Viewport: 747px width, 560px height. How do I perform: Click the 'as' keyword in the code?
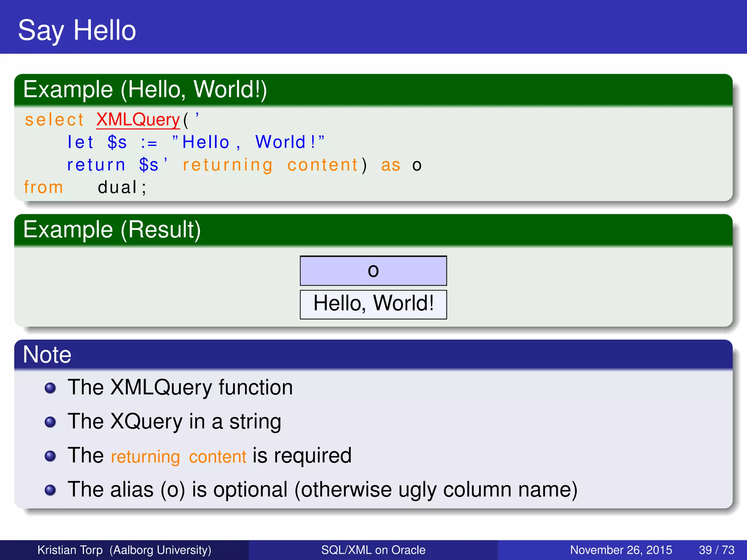coord(391,165)
